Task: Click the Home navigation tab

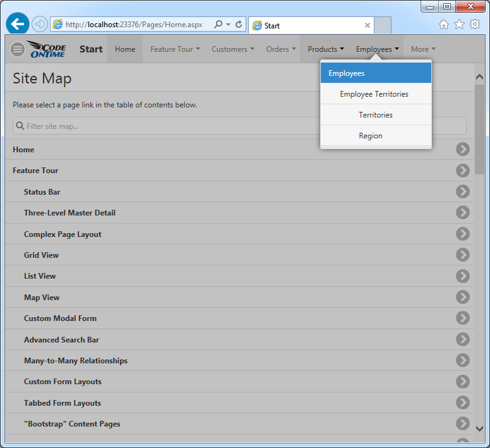Action: tap(125, 49)
